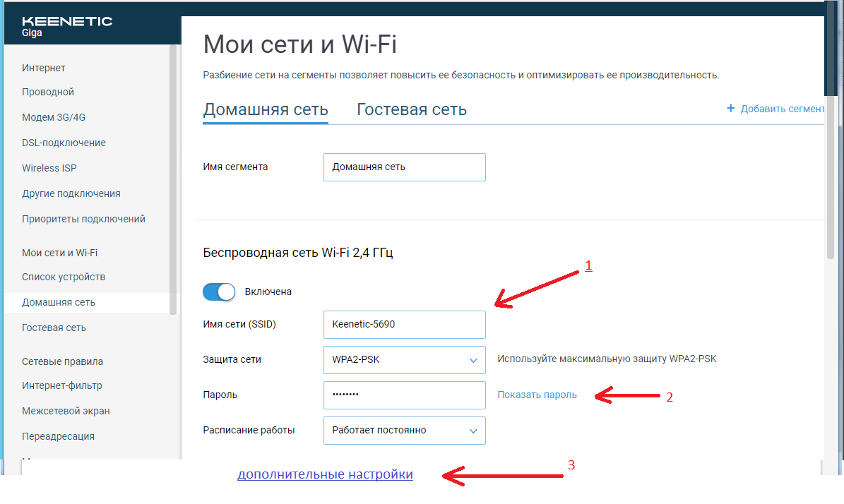Click the Беспроводная сеть Wi-Fi 2,4 ГГц heading
The image size is (844, 504).
(x=297, y=253)
